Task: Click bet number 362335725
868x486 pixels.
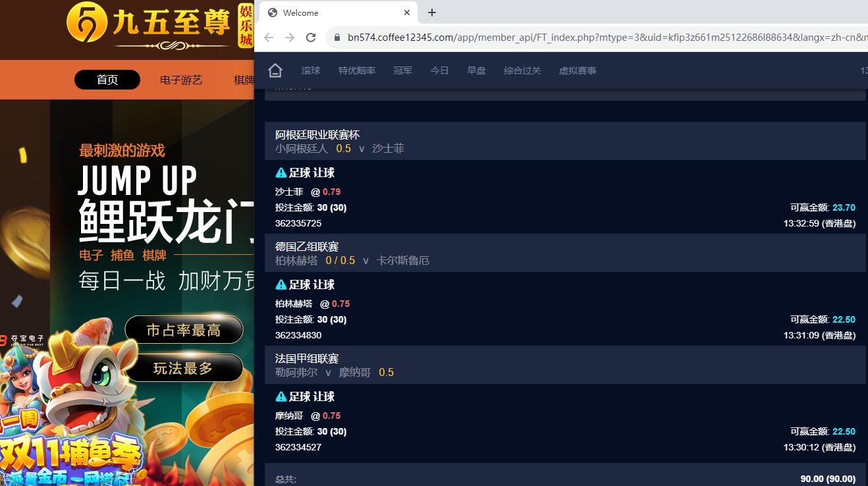Action: (x=298, y=223)
